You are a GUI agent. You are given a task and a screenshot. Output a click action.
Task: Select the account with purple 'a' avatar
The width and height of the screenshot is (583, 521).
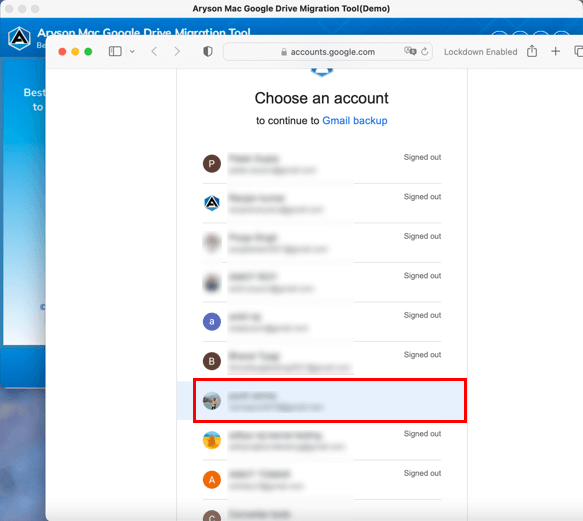(x=322, y=322)
